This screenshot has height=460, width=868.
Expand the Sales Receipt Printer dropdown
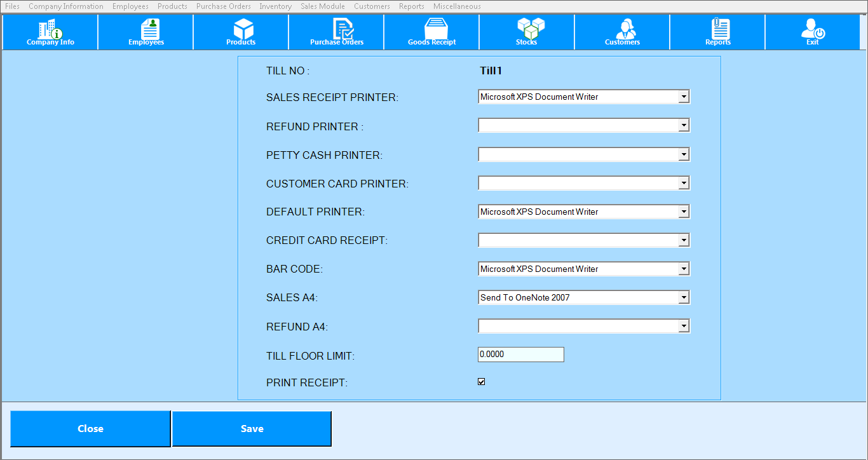point(684,97)
